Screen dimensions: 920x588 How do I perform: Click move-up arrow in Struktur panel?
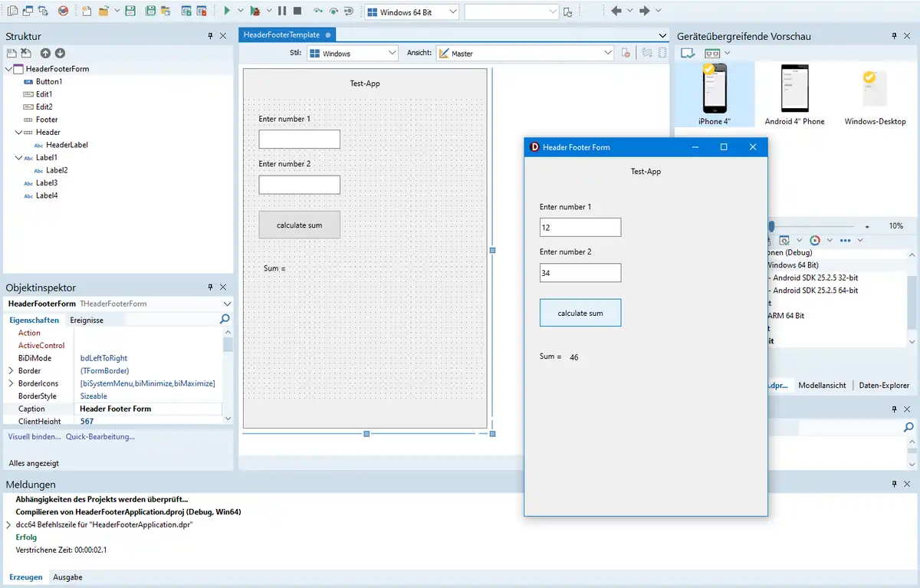(45, 53)
